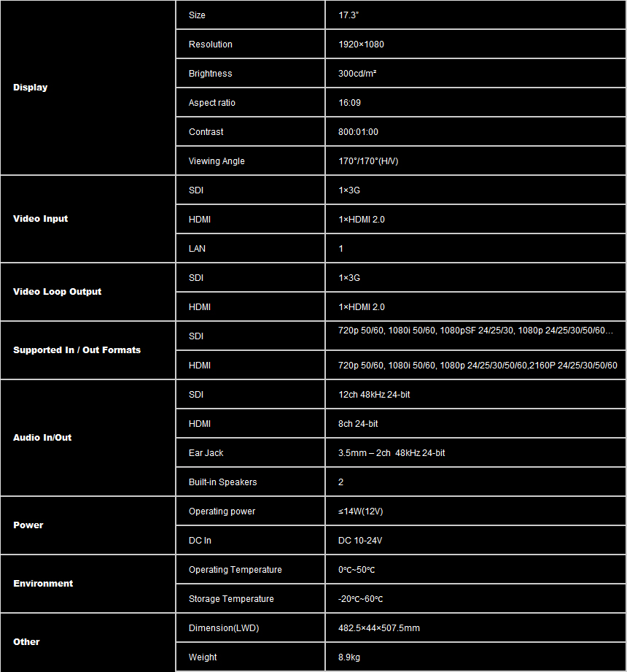Select the Storage Temperature label
Image resolution: width=627 pixels, height=672 pixels.
[x=231, y=599]
